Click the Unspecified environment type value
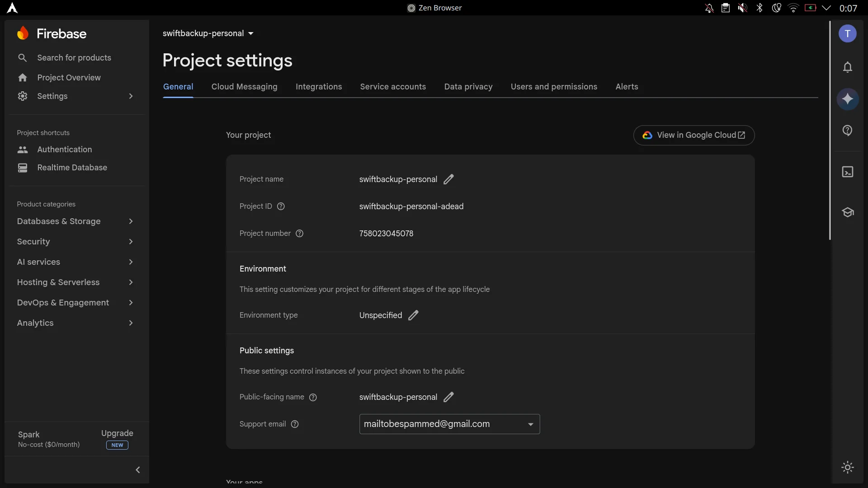 [380, 315]
